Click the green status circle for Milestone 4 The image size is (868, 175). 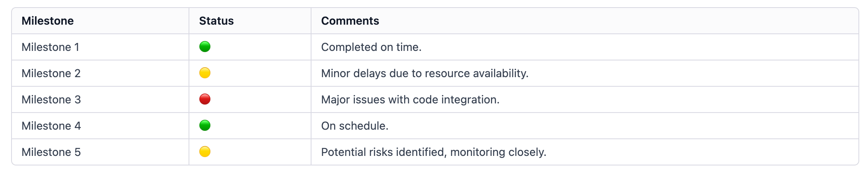[205, 126]
